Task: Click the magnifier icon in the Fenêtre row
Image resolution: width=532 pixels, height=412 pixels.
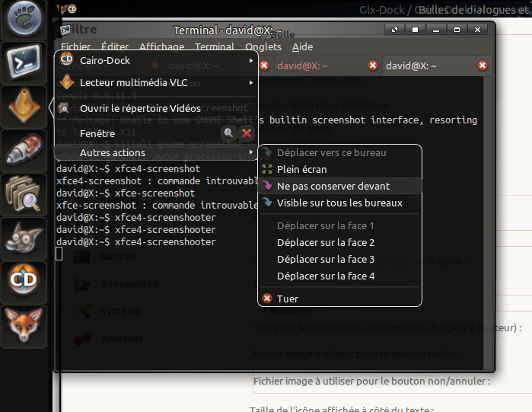Action: (228, 133)
